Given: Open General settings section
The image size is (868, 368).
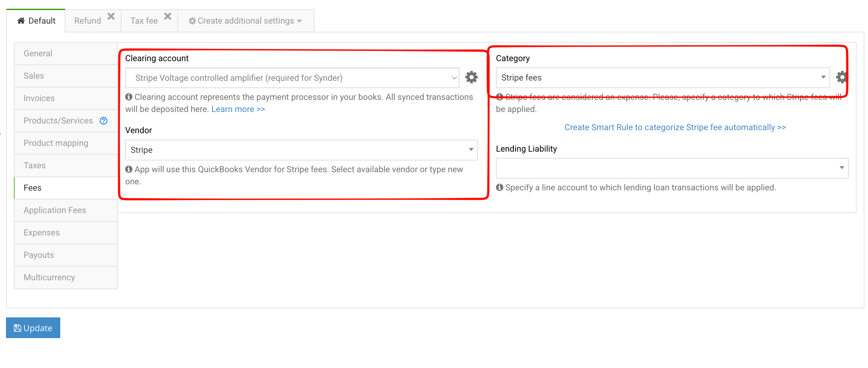Looking at the screenshot, I should tap(66, 54).
